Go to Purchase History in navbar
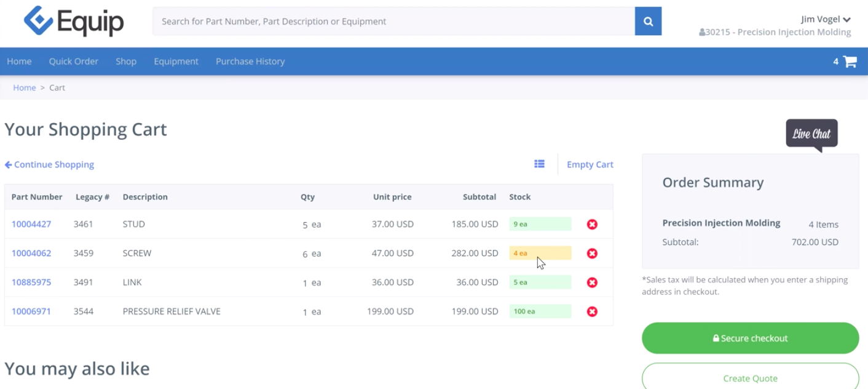868x389 pixels. coord(250,62)
